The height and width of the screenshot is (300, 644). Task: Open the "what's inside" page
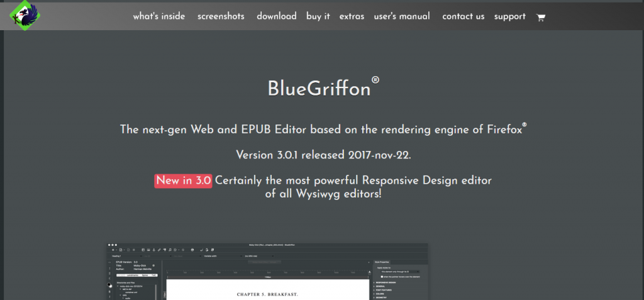(x=159, y=16)
